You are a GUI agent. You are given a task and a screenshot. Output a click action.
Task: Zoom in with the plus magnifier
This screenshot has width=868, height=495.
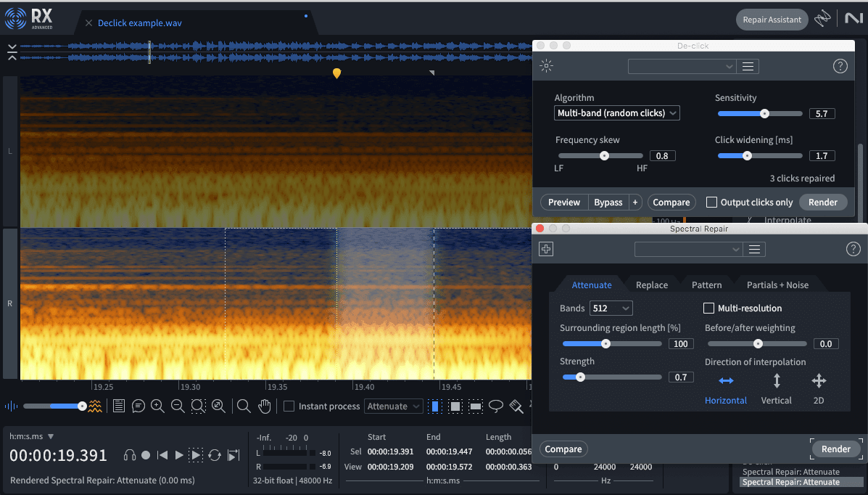point(157,406)
